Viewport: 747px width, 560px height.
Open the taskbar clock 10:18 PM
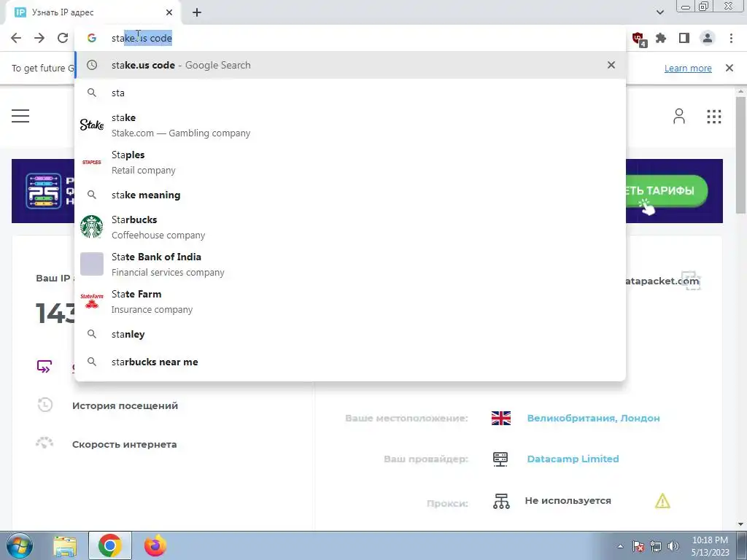tap(710, 546)
